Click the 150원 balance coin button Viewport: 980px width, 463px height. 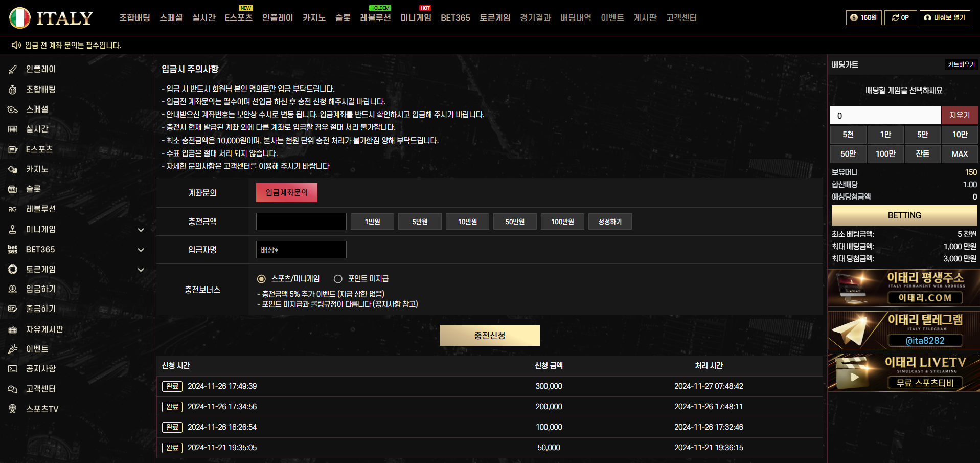[x=863, y=17]
